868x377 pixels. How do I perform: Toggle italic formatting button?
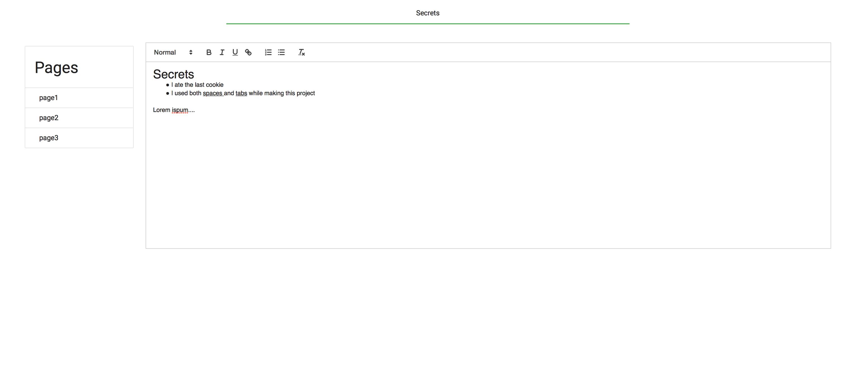tap(222, 52)
